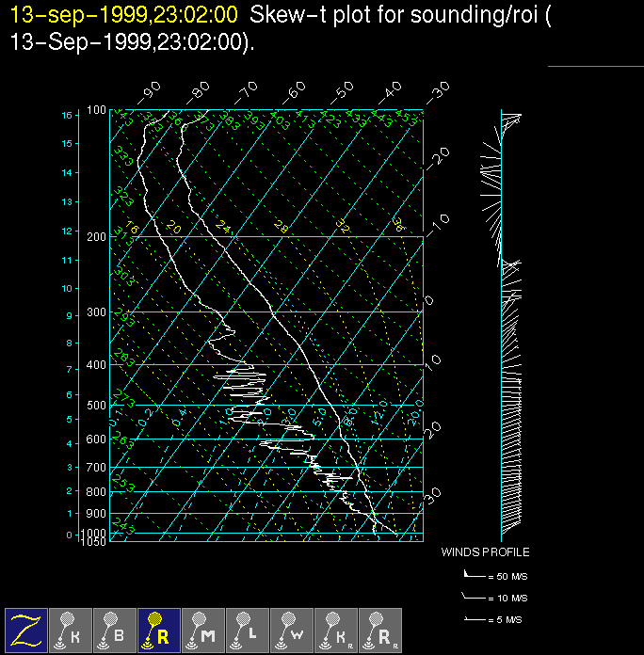Click the WINDS PROFILE legend label

coord(485,552)
